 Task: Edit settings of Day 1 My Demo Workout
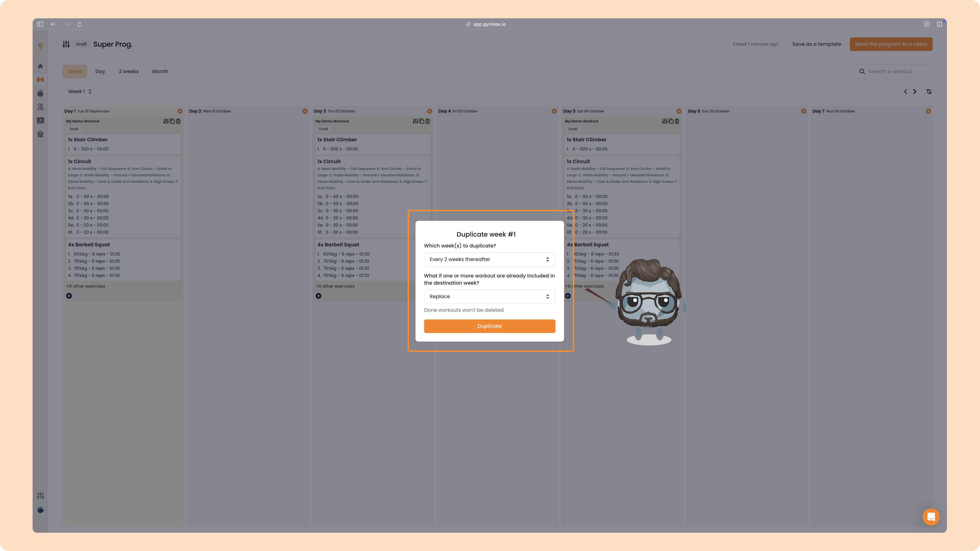[x=166, y=121]
